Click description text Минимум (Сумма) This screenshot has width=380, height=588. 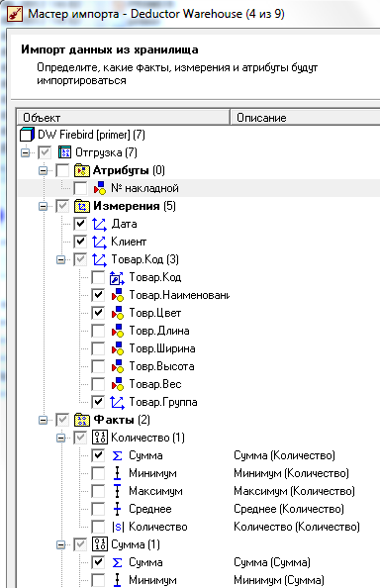pos(279,580)
